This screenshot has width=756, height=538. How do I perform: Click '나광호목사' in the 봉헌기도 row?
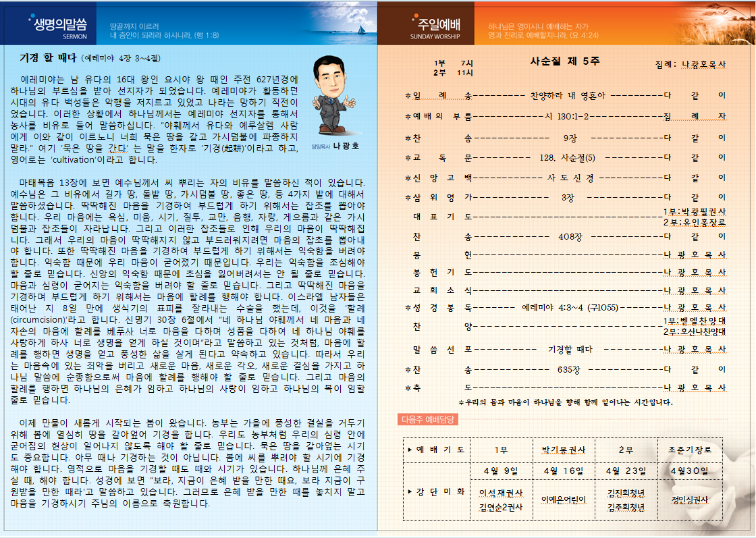695,272
